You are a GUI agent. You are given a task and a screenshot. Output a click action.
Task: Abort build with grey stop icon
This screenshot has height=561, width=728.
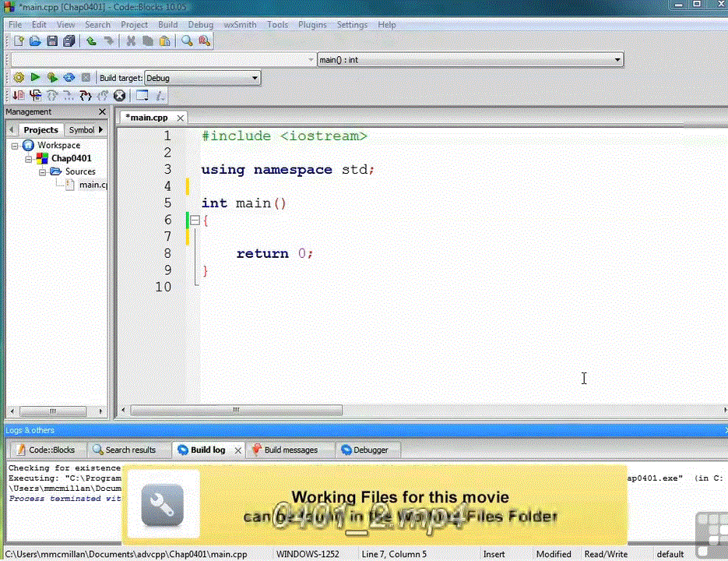pyautogui.click(x=86, y=77)
